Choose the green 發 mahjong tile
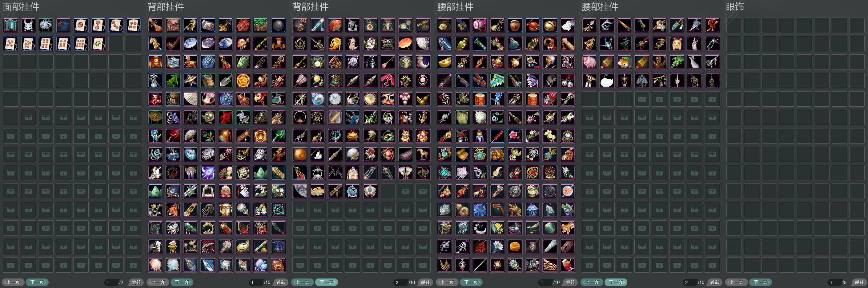Viewport: 868px width, 288px height. (98, 44)
